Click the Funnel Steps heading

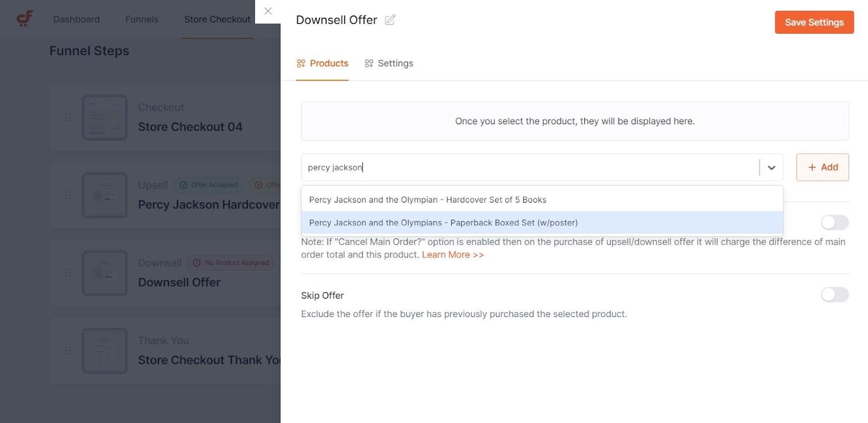pyautogui.click(x=90, y=51)
